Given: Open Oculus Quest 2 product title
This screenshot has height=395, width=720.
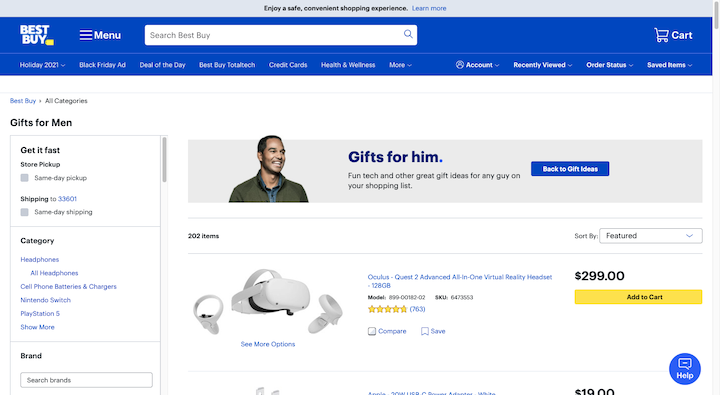Looking at the screenshot, I should tap(460, 281).
